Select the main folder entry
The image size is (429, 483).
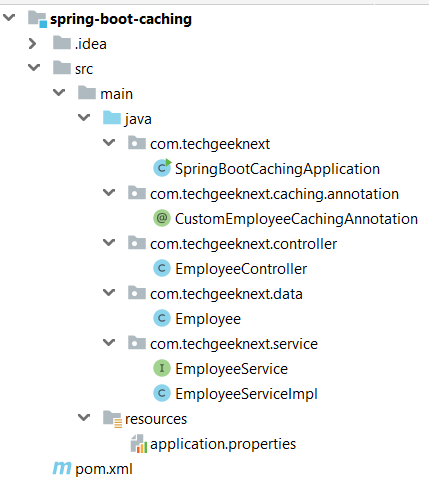point(117,94)
